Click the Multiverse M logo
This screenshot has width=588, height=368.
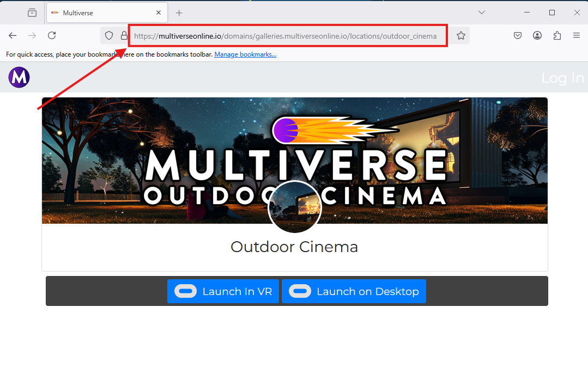point(19,77)
